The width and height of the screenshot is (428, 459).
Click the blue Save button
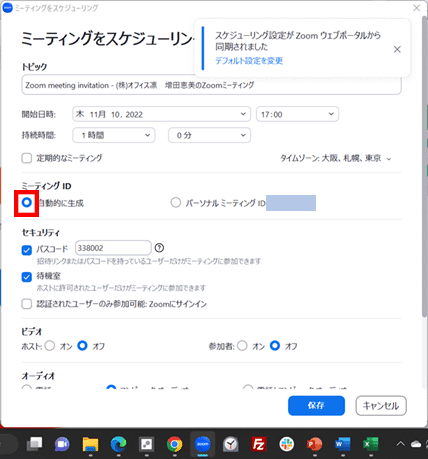[x=316, y=406]
